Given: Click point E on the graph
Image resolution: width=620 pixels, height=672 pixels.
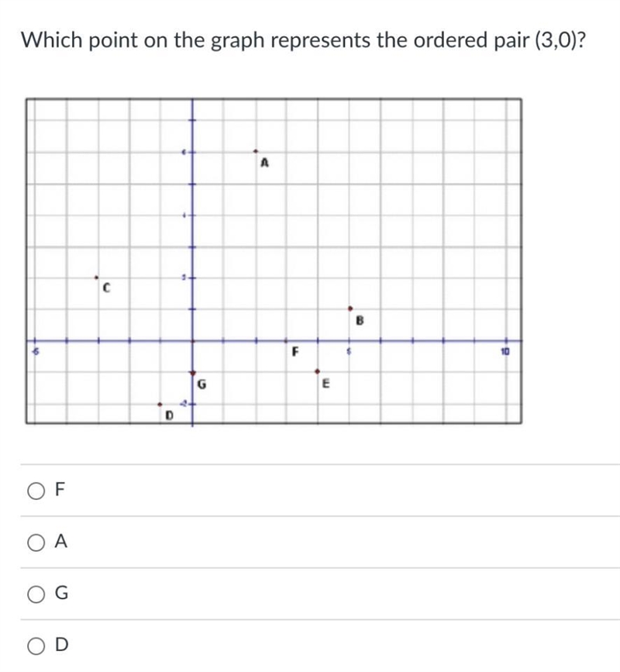Looking at the screenshot, I should point(318,371).
